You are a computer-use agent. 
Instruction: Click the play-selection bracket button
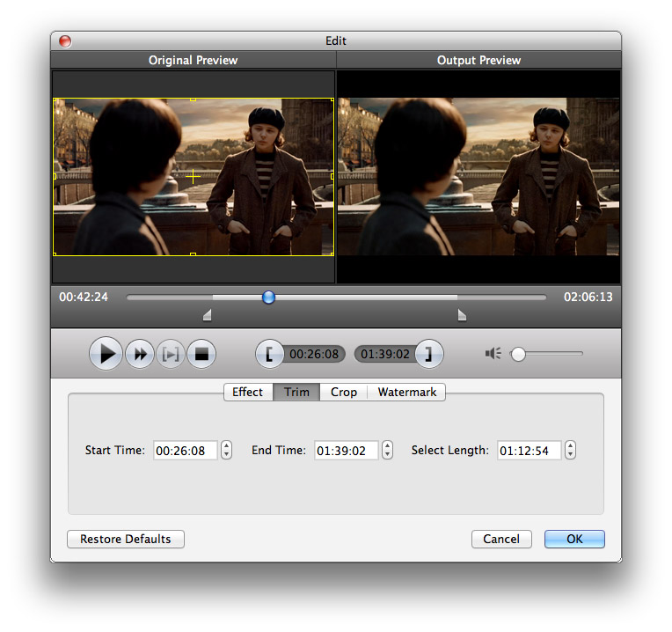coord(171,354)
